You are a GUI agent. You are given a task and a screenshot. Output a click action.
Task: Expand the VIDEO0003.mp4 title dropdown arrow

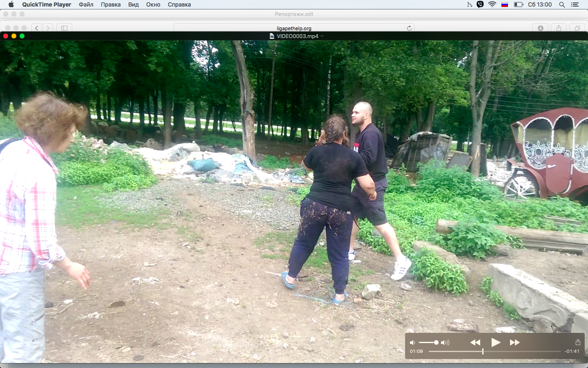(x=323, y=36)
